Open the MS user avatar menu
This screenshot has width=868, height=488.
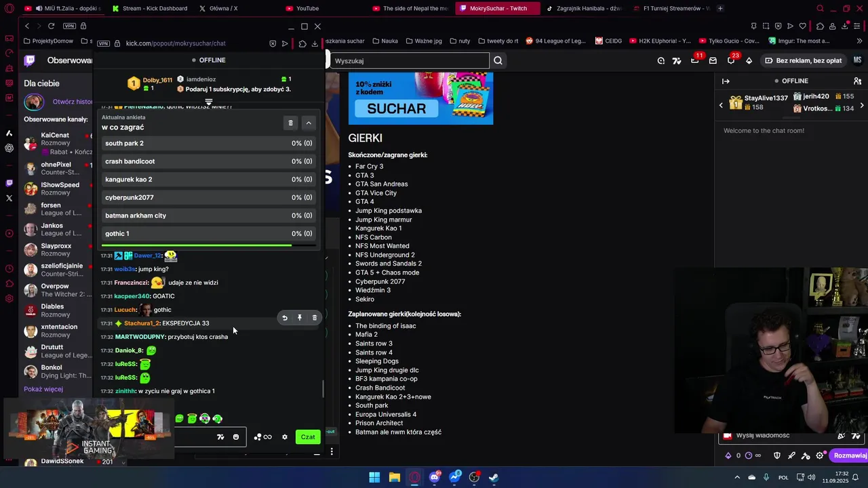tap(858, 60)
